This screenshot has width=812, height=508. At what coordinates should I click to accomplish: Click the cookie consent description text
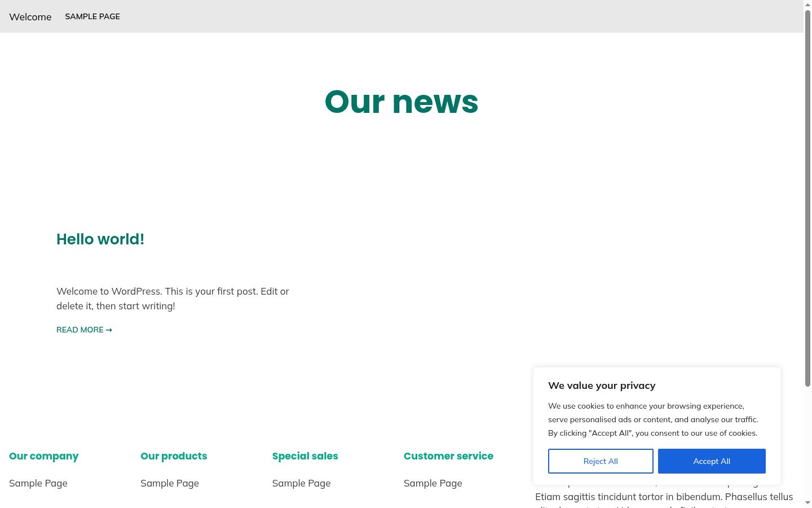653,419
